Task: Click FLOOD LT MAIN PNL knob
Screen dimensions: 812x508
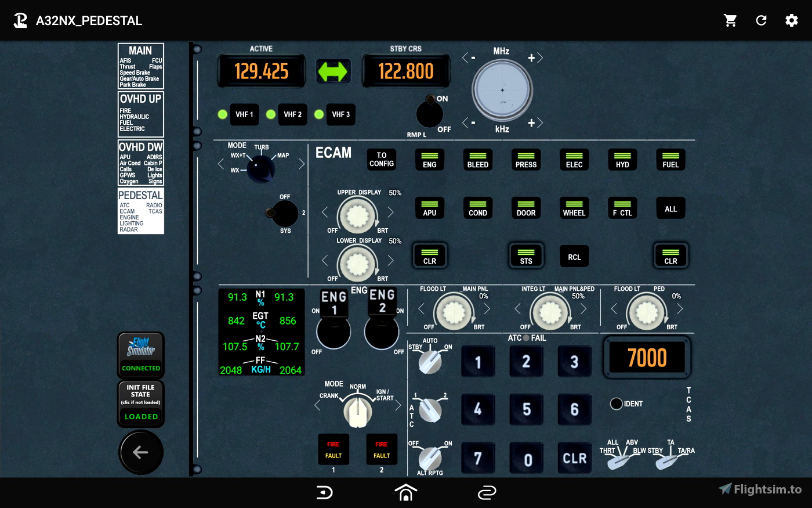Action: [454, 312]
